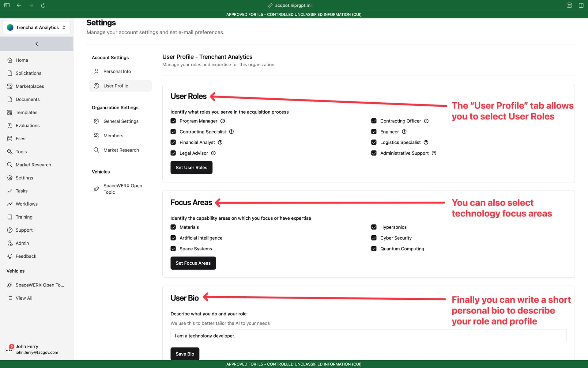Image resolution: width=588 pixels, height=368 pixels.
Task: Deselect the Materials focus area
Action: pyautogui.click(x=173, y=227)
